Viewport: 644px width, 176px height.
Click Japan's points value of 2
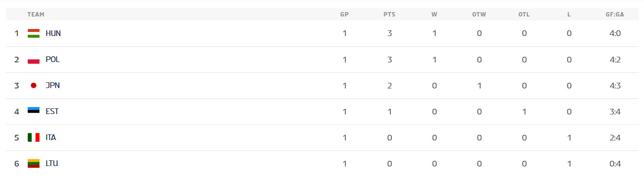pyautogui.click(x=390, y=85)
